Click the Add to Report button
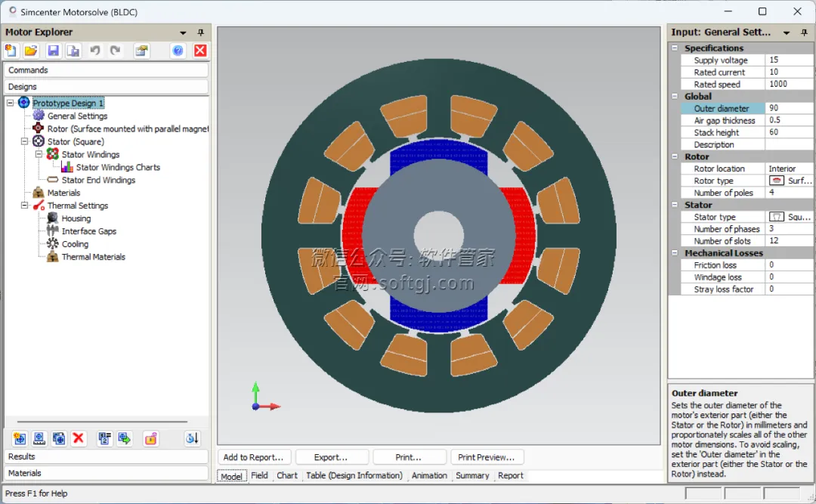This screenshot has height=504, width=816. [254, 457]
